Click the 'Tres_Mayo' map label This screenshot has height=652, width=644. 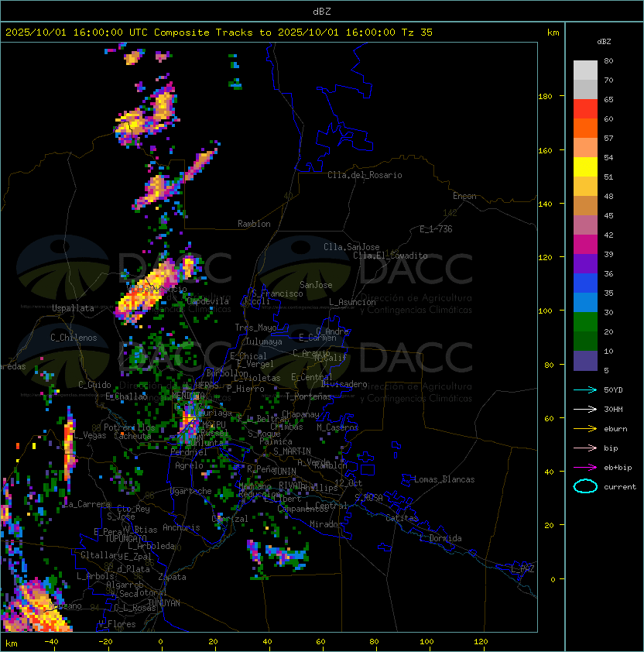click(x=255, y=328)
